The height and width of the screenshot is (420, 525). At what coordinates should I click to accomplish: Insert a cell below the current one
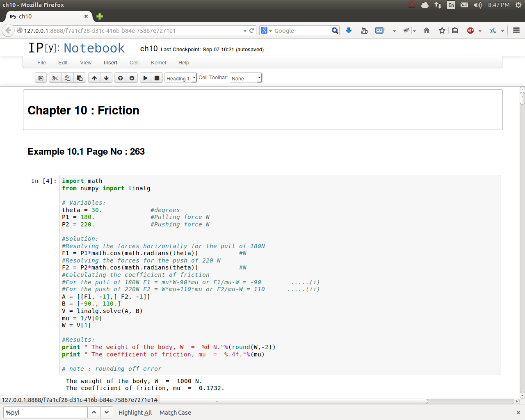[132, 78]
